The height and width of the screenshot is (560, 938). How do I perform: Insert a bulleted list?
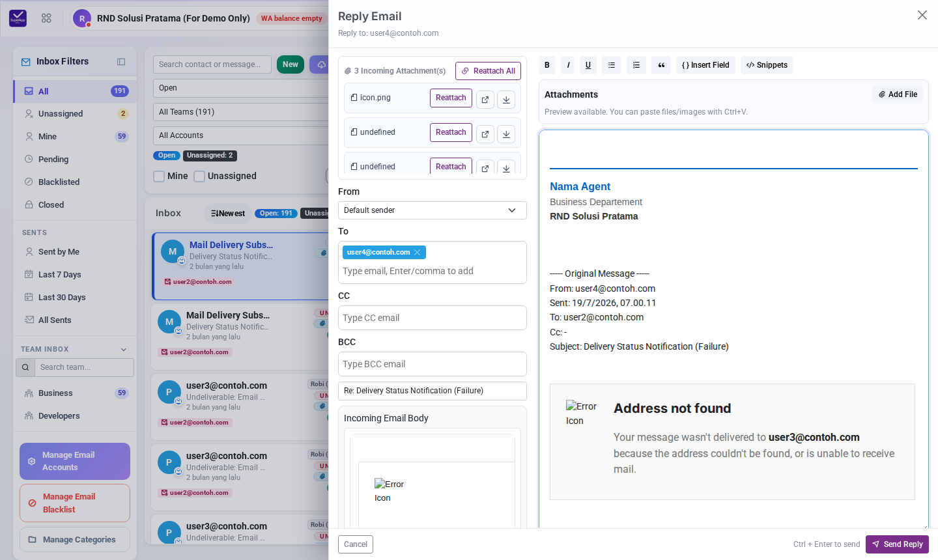point(611,65)
